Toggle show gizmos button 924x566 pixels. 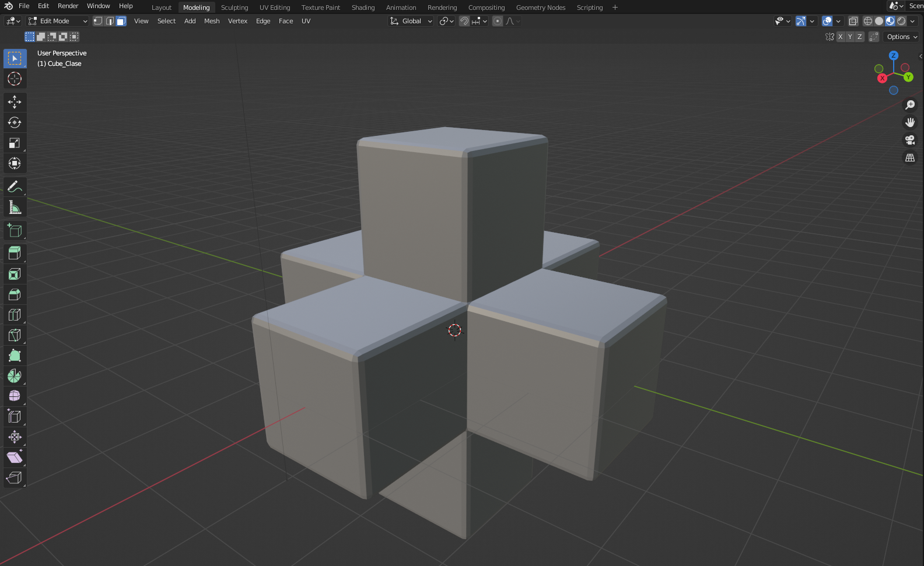tap(801, 21)
